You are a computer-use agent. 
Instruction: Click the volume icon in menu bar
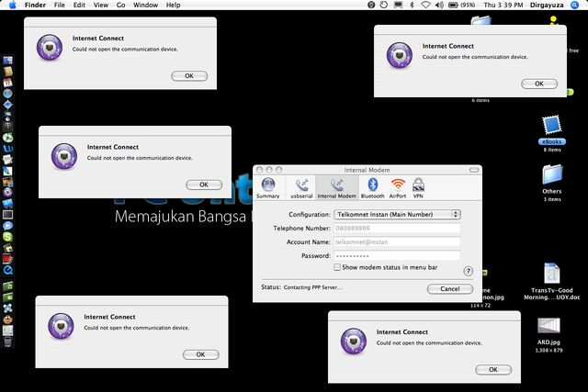tap(439, 5)
